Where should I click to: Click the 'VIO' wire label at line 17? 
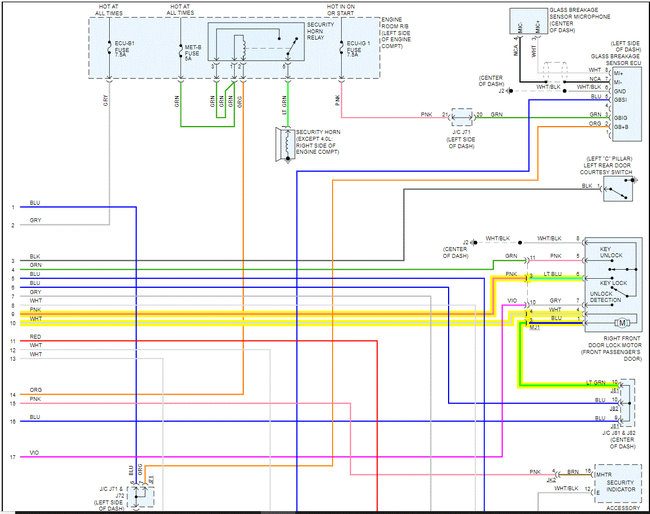[x=34, y=453]
